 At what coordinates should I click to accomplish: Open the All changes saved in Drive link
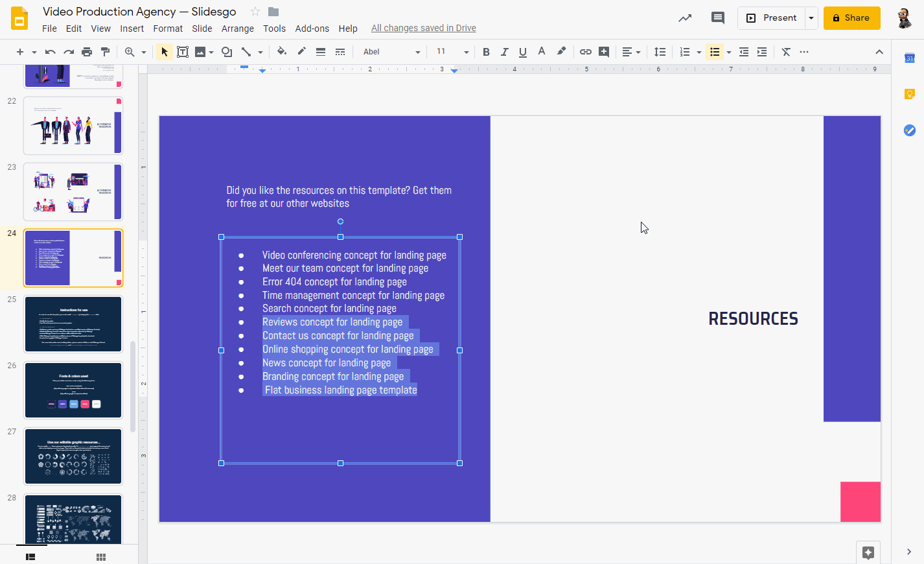click(423, 28)
